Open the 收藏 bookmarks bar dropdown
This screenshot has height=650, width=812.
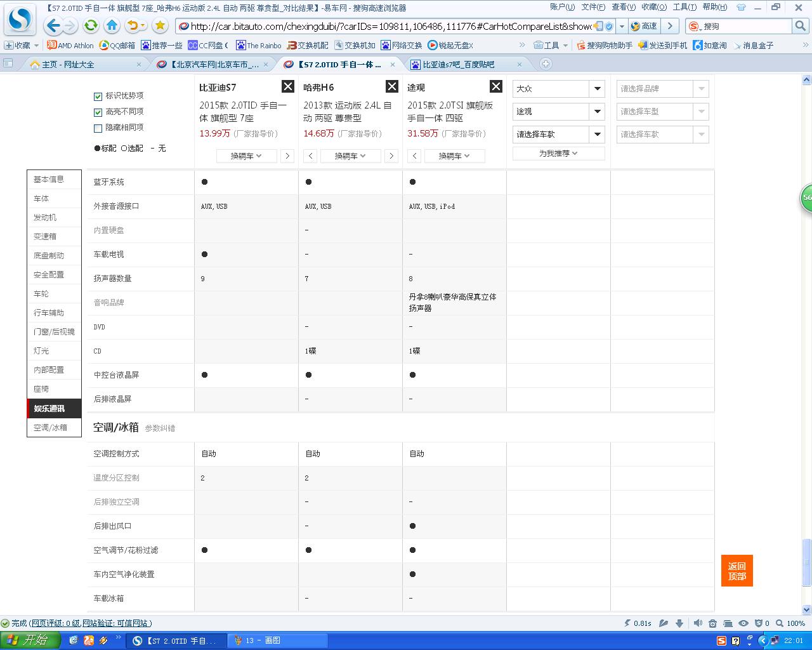(22, 46)
